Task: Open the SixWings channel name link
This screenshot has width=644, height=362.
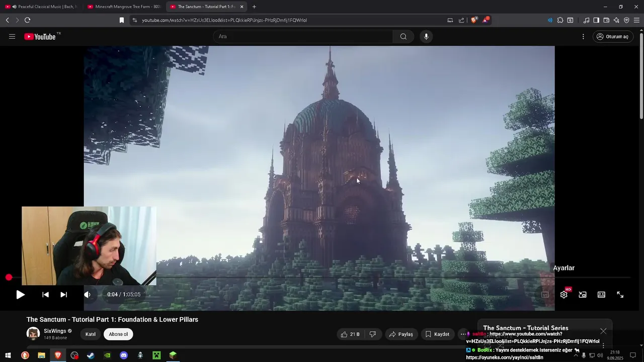Action: (x=55, y=331)
